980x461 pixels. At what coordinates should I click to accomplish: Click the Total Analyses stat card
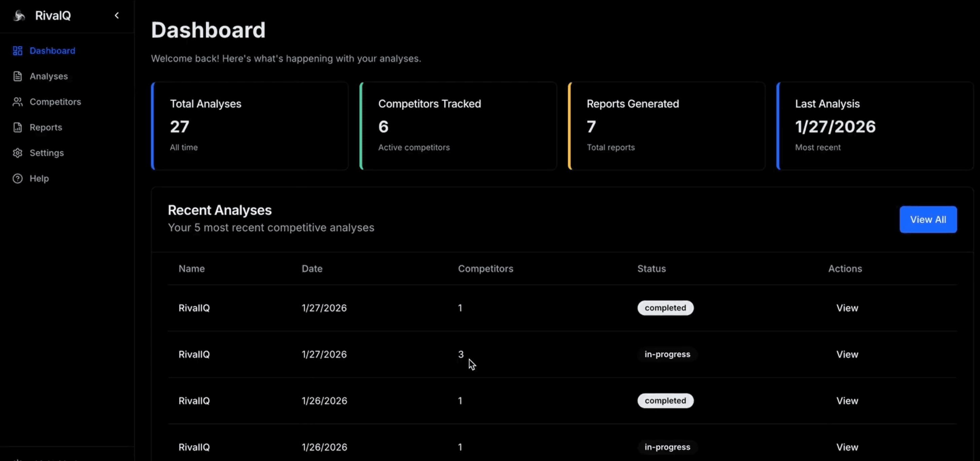tap(249, 126)
